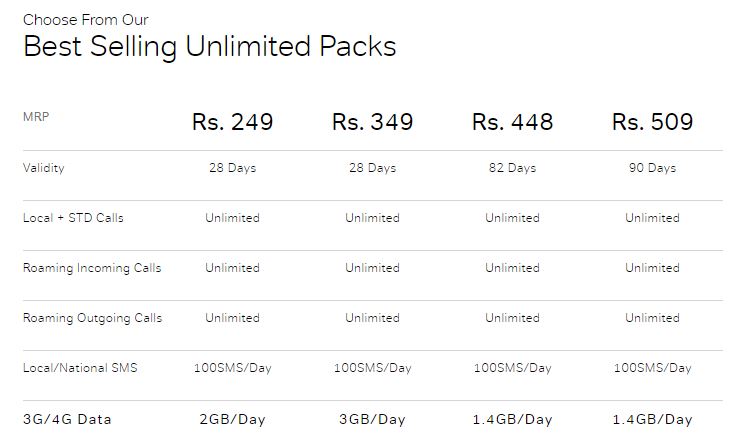Click the '3G/4G Data' row label
Screen dimensions: 741x442
(x=67, y=419)
